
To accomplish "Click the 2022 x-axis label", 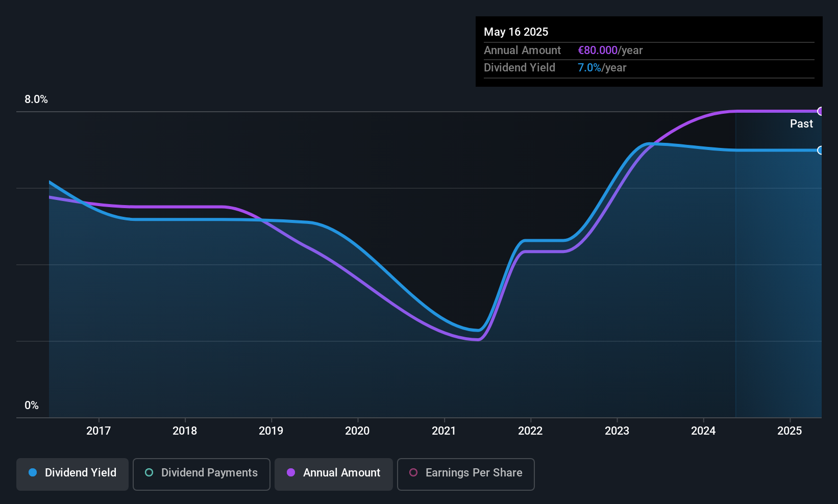I will 530,431.
